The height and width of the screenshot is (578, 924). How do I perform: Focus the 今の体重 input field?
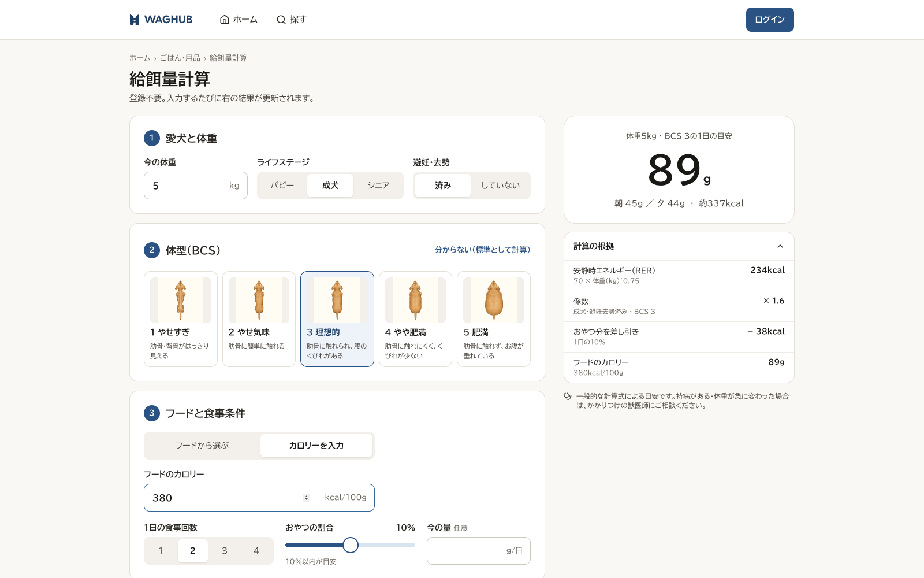pyautogui.click(x=196, y=186)
